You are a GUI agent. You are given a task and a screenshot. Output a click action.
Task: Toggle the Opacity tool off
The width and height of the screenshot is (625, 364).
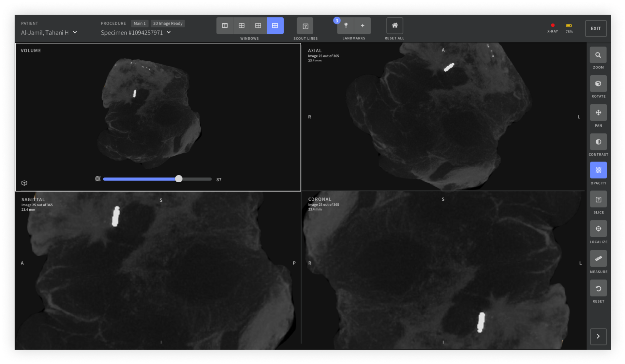tap(598, 170)
